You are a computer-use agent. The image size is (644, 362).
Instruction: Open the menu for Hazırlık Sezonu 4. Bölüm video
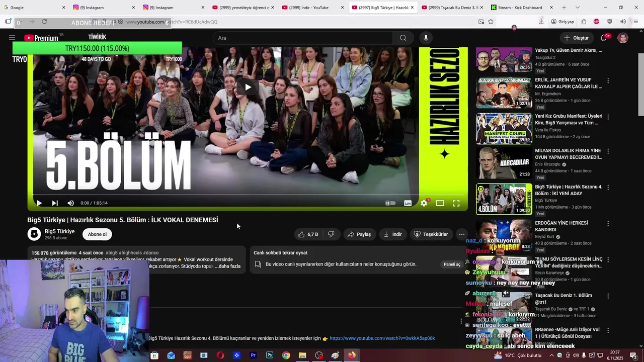click(x=608, y=188)
